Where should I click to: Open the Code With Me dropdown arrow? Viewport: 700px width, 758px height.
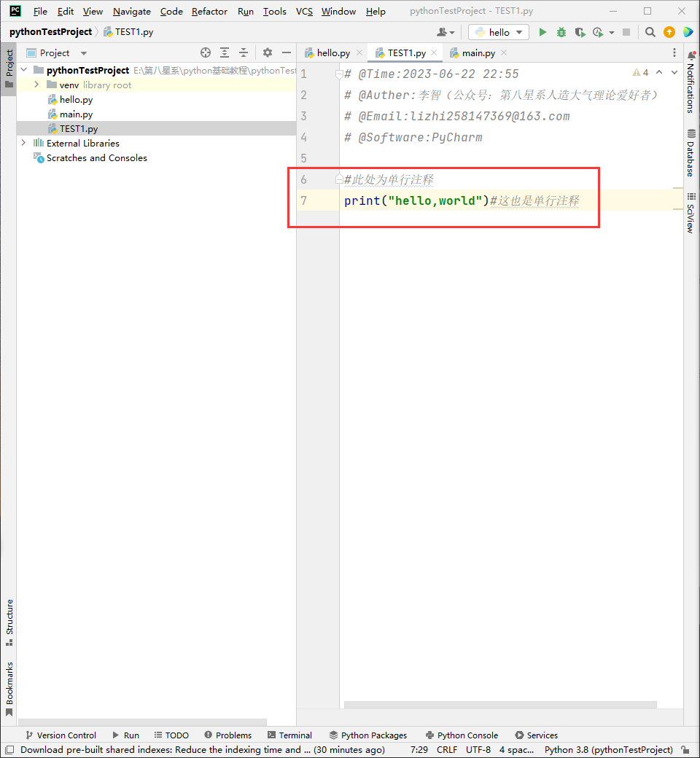(452, 32)
